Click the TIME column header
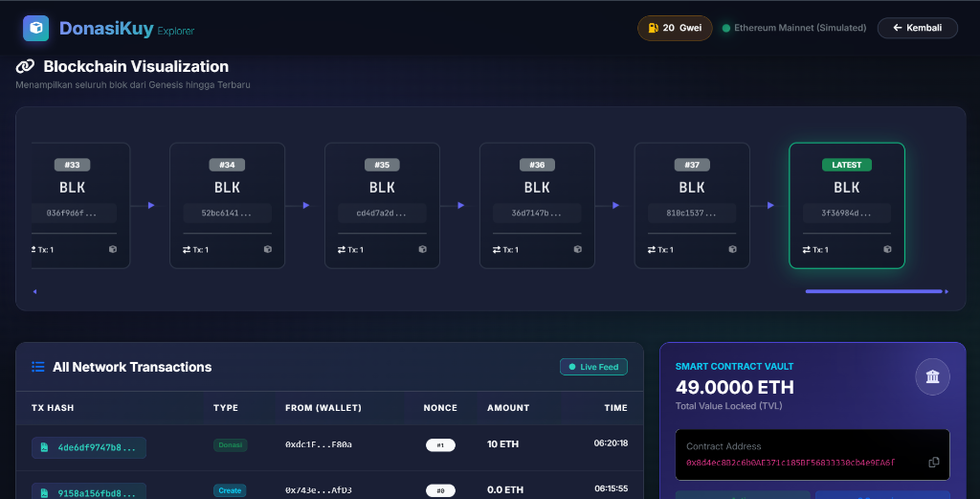This screenshot has height=499, width=980. pyautogui.click(x=615, y=408)
